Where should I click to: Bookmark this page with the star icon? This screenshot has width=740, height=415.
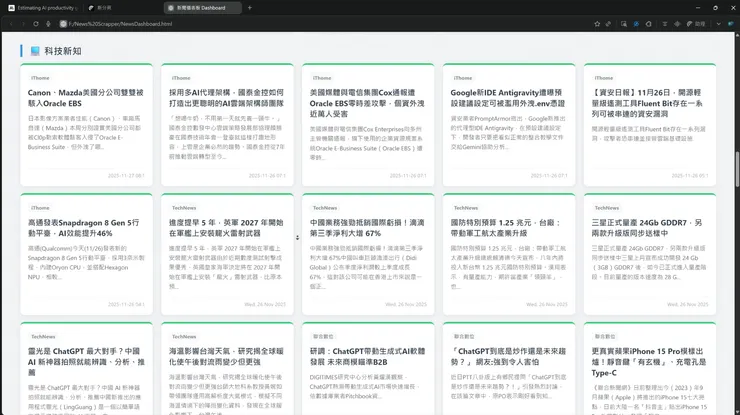597,24
